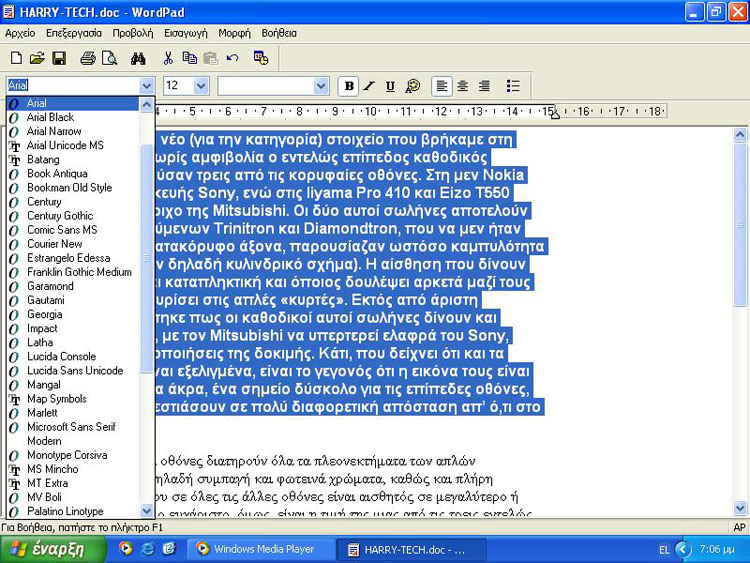
Task: Switch to Windows Media Player taskbar button
Action: (x=261, y=549)
